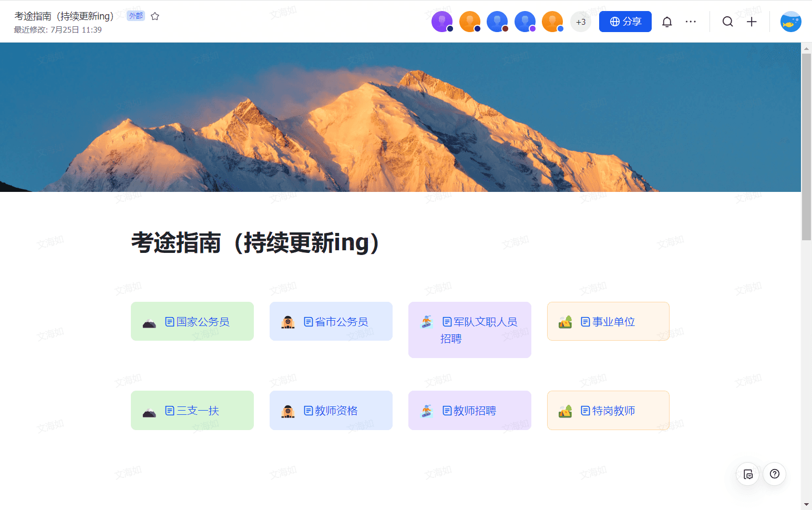The image size is (812, 510).
Task: Click the scrollbar up arrow
Action: coord(806,48)
